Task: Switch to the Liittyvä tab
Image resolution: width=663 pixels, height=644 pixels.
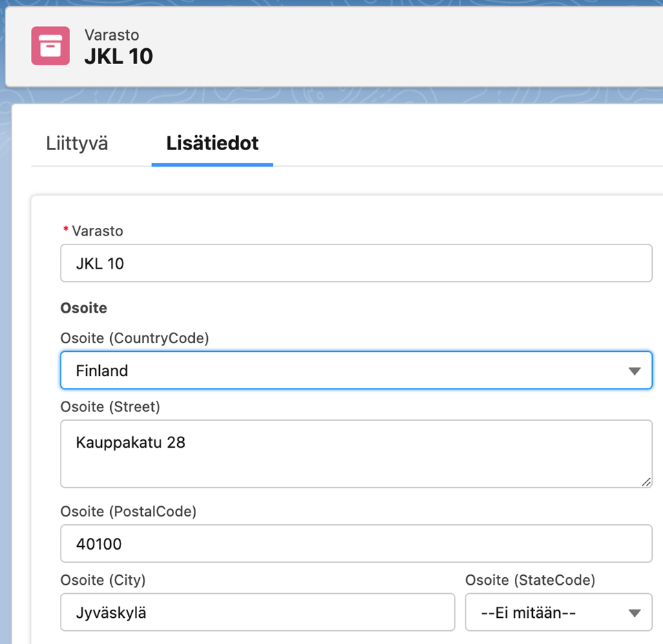Action: coord(76,143)
